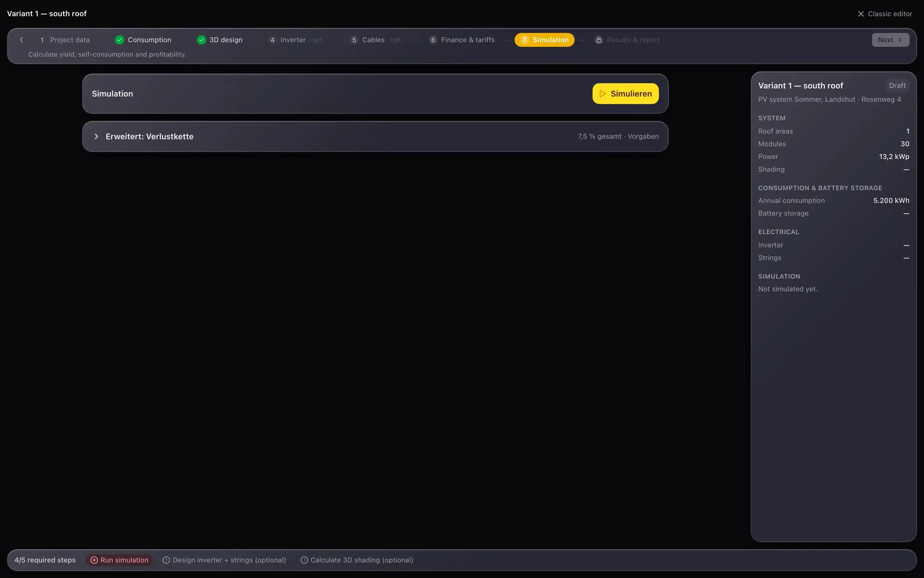This screenshot has width=924, height=578.
Task: Click the Battery storage row label
Action: tap(783, 213)
